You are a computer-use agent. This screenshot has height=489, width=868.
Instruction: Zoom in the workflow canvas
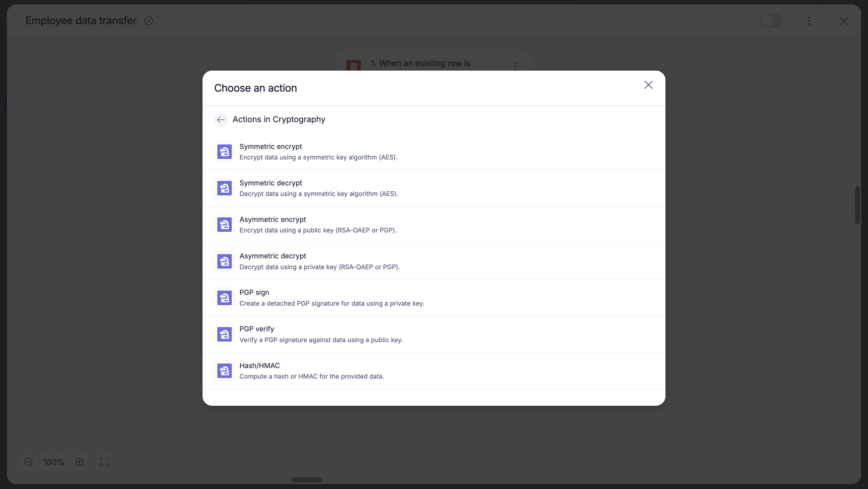point(80,462)
